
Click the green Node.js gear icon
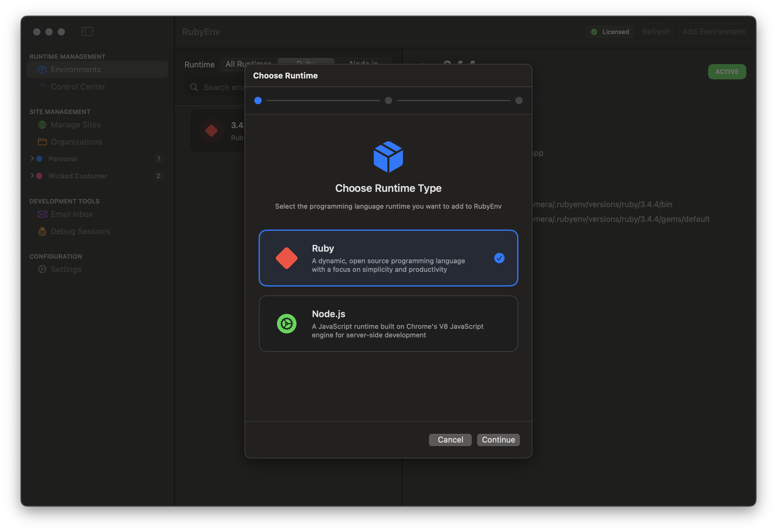(286, 323)
